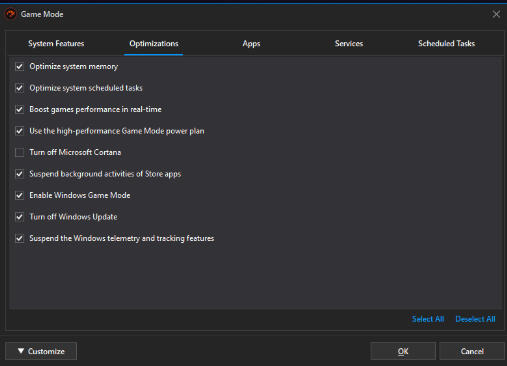Switch to the System Features tab
The width and height of the screenshot is (507, 366).
(56, 44)
